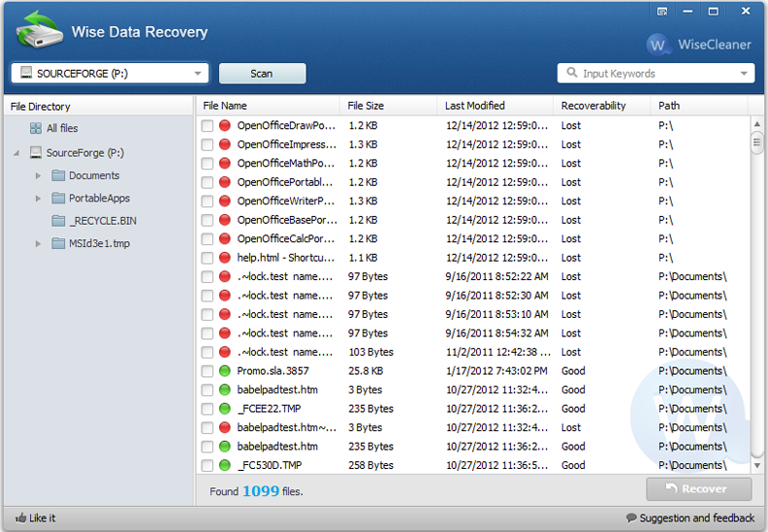
Task: Open the SOURCEFORGE (P:) drive dropdown
Action: (x=110, y=74)
